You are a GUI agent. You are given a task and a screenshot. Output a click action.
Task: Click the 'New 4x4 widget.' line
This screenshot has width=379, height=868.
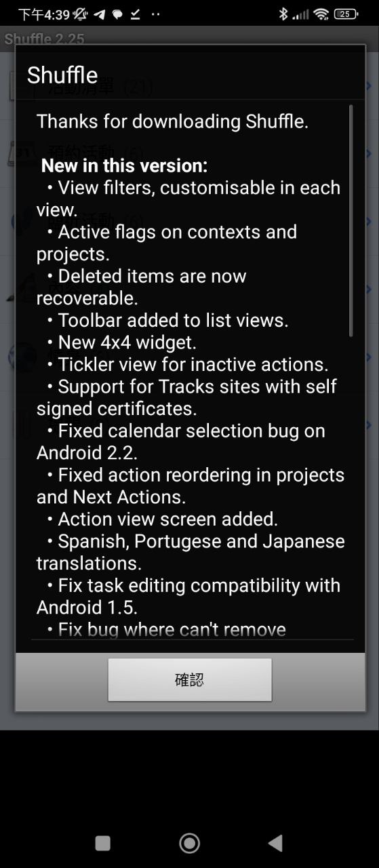[122, 342]
